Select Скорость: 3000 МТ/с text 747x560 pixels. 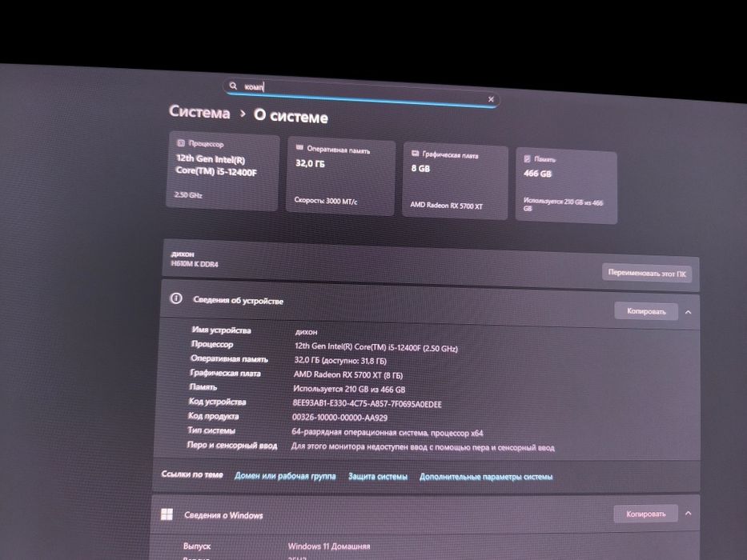click(325, 201)
